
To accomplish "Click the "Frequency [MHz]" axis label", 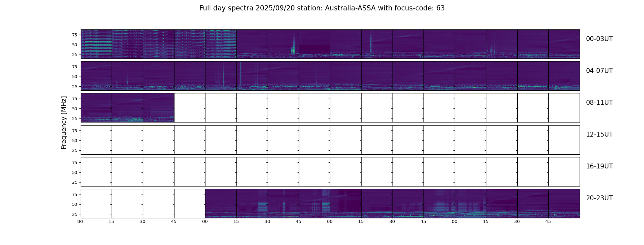I will click(64, 123).
